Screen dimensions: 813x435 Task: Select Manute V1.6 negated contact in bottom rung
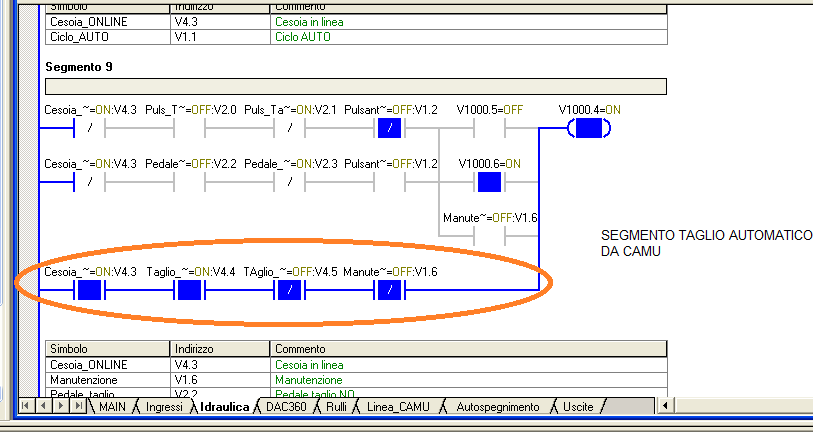click(389, 290)
